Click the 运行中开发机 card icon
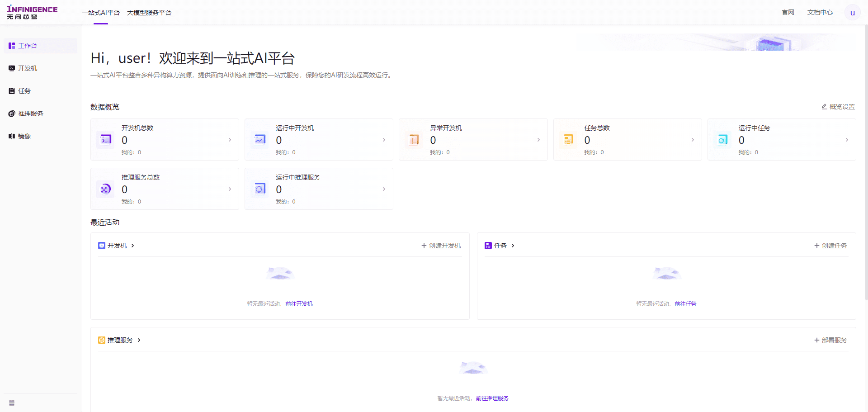The image size is (868, 412). [259, 140]
